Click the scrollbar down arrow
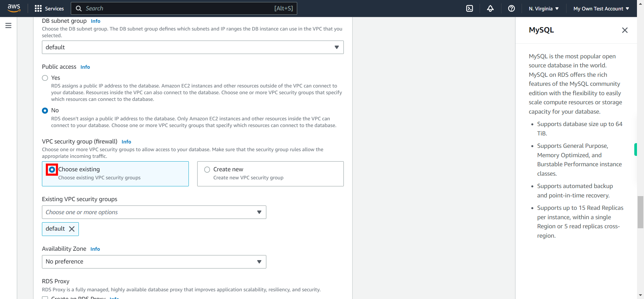644x299 pixels. click(x=641, y=296)
